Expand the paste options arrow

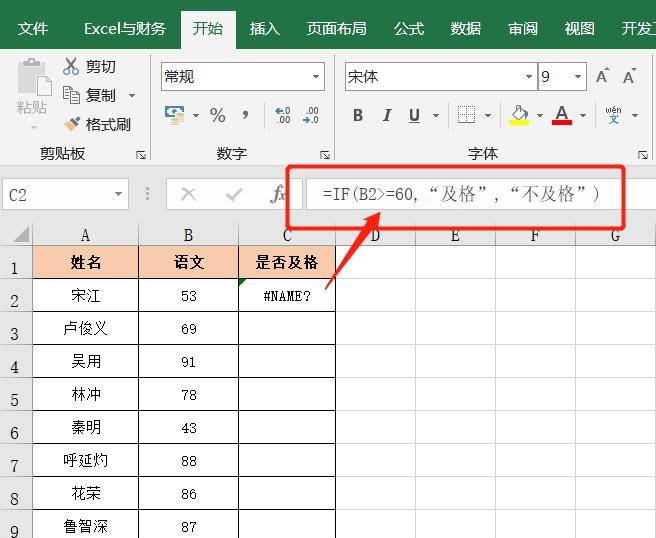[33, 127]
